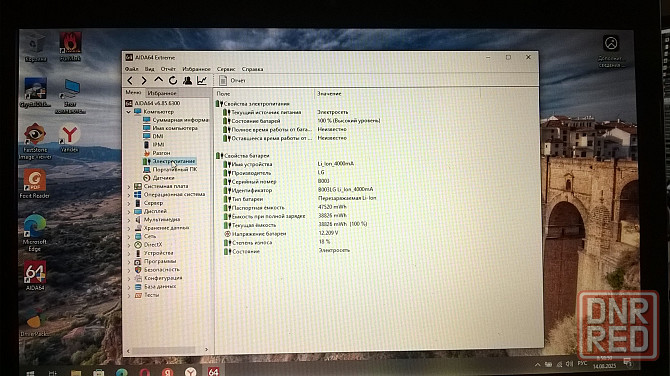670x376 pixels.
Task: Open the Windows Start button
Action: tap(30, 373)
